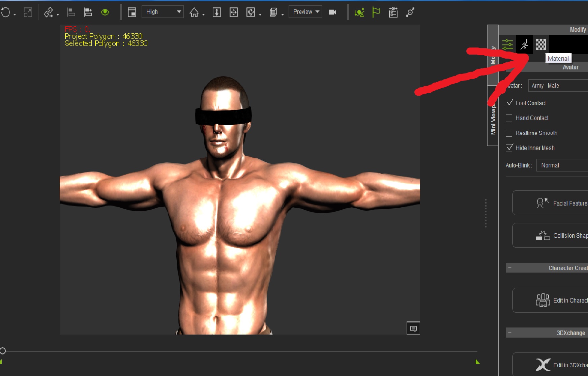Click the dimmed align icon
This screenshot has width=588, height=376.
tap(71, 12)
